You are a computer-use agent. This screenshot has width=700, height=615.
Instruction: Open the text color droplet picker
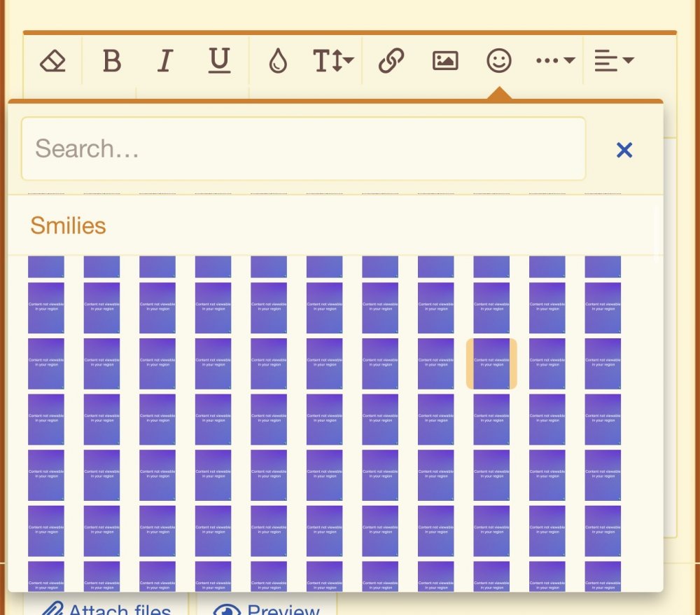pyautogui.click(x=278, y=60)
